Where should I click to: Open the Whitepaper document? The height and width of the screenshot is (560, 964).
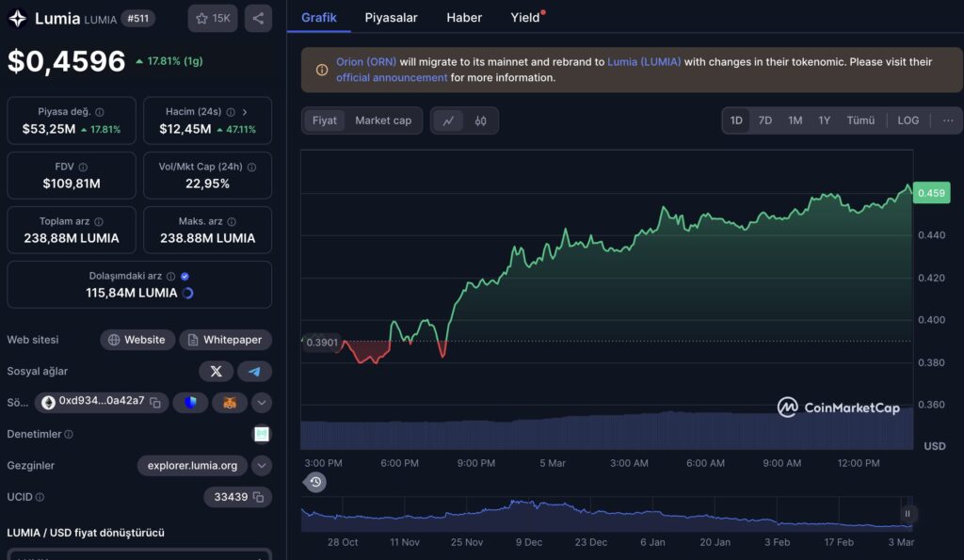pos(226,340)
